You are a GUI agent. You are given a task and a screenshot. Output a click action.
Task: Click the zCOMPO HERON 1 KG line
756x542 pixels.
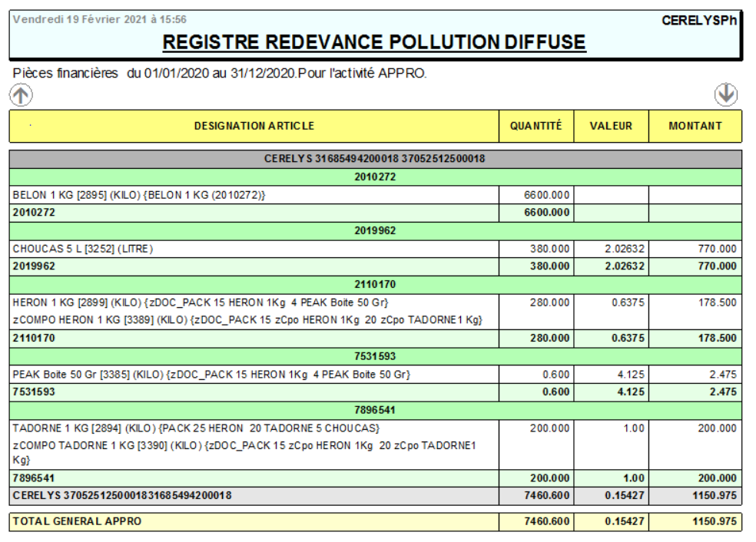[x=252, y=319]
